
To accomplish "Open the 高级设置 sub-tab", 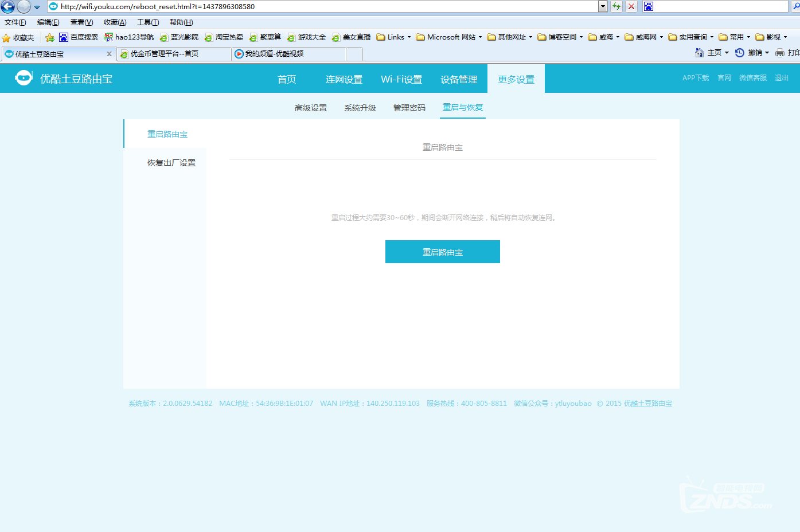I will (x=311, y=108).
